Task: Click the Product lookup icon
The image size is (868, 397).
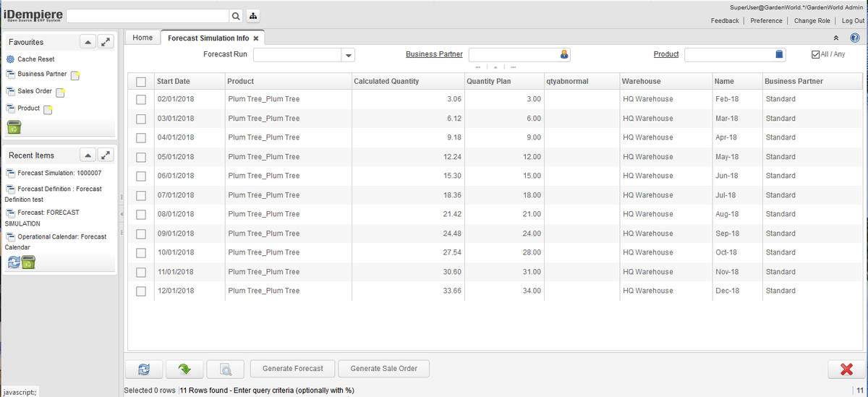Action: pyautogui.click(x=779, y=54)
